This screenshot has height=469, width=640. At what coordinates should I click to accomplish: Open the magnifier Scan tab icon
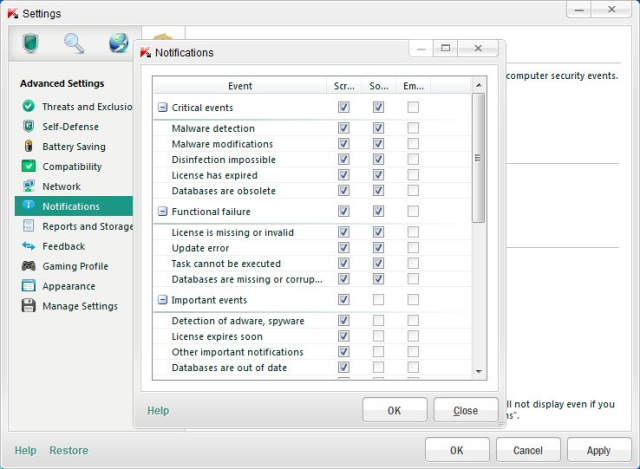point(74,43)
